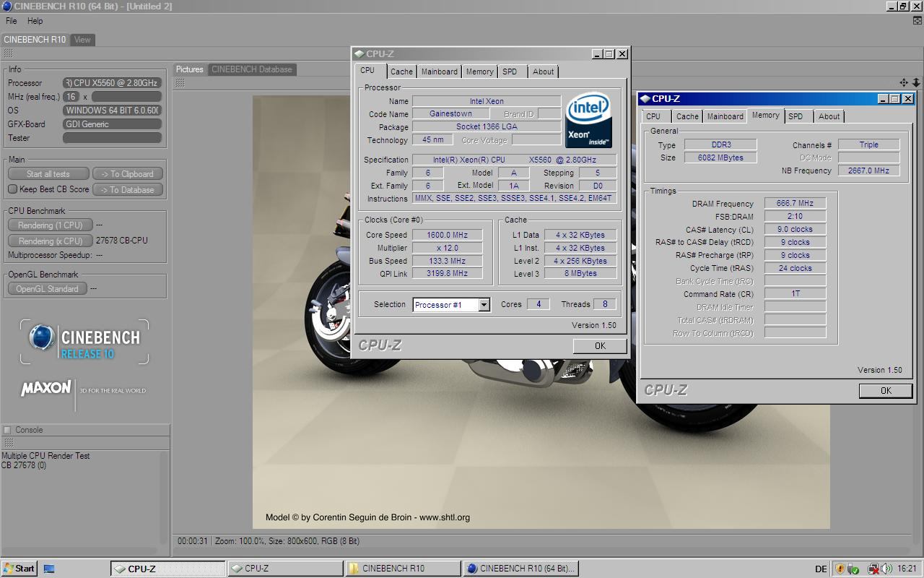The width and height of the screenshot is (924, 578).
Task: Open the Mainboard tab in the CPU-Z window showing the CPU tab
Action: coord(439,72)
